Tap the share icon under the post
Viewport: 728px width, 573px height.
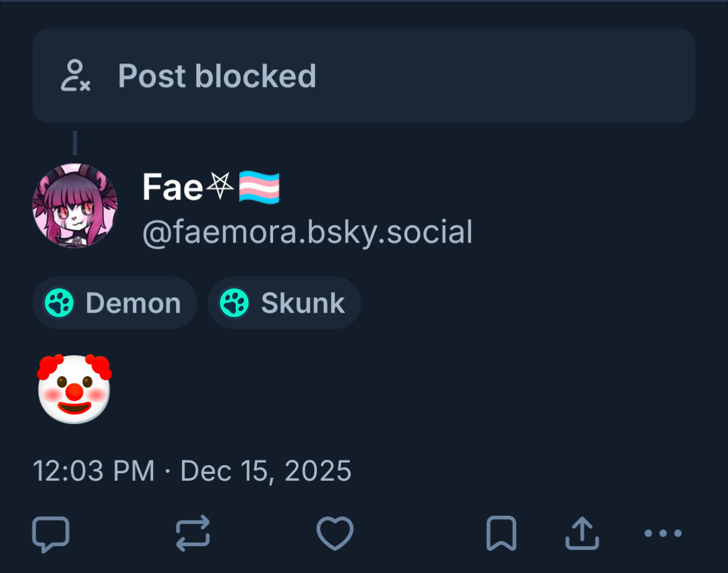(581, 534)
